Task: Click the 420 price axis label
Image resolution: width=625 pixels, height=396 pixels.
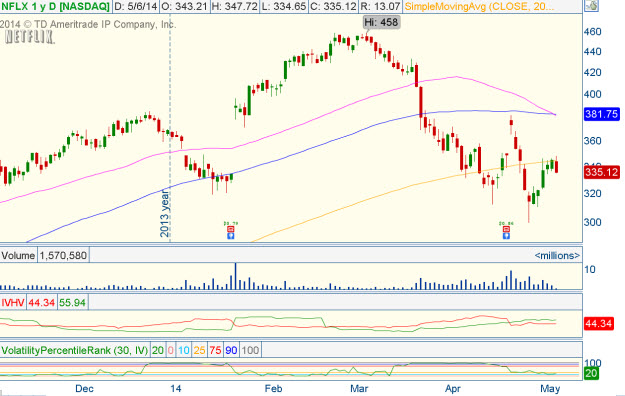Action: [x=592, y=73]
